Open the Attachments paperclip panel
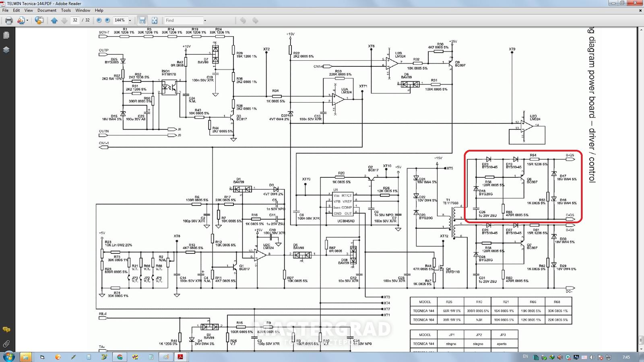Viewport: 644px width, 362px height. tap(6, 344)
